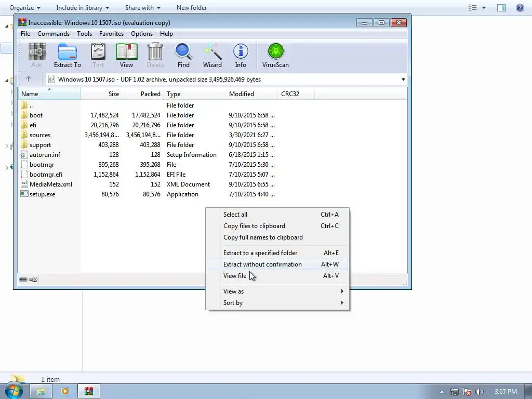The height and width of the screenshot is (399, 532).
Task: Open the Favorites menu
Action: (x=111, y=34)
